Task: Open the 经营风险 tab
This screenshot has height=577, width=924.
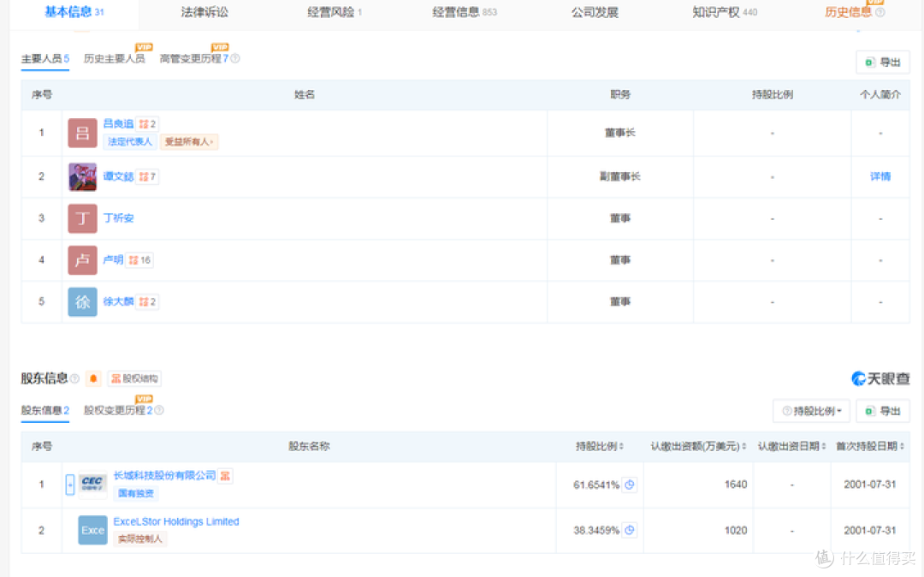Action: [335, 12]
